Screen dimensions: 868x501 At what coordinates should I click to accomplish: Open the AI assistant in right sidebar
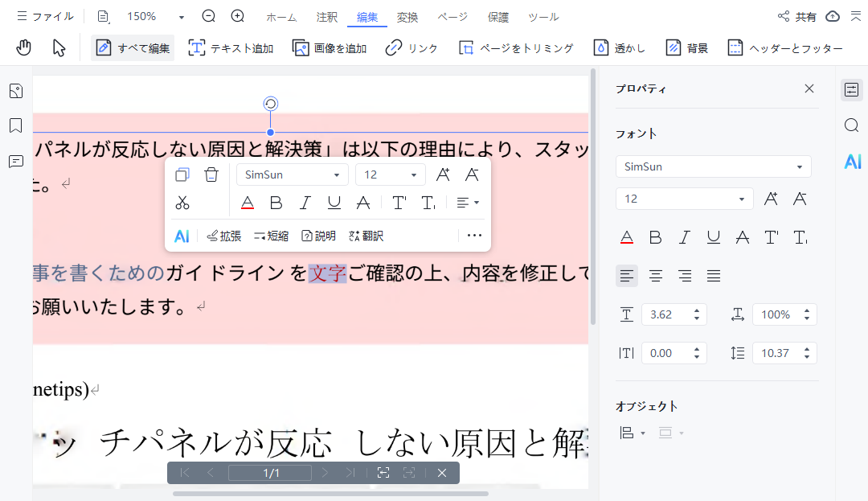(x=853, y=162)
